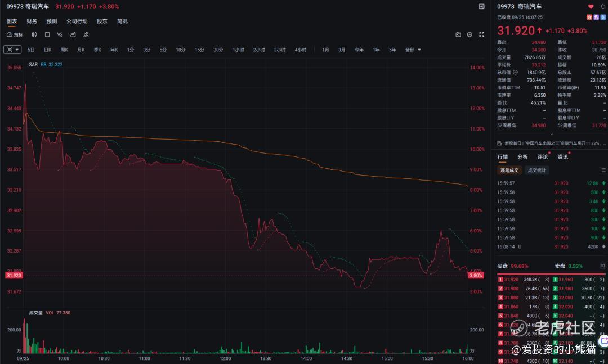Click the purple tag badge under heart
This screenshot has width=608, height=364.
[596, 17]
